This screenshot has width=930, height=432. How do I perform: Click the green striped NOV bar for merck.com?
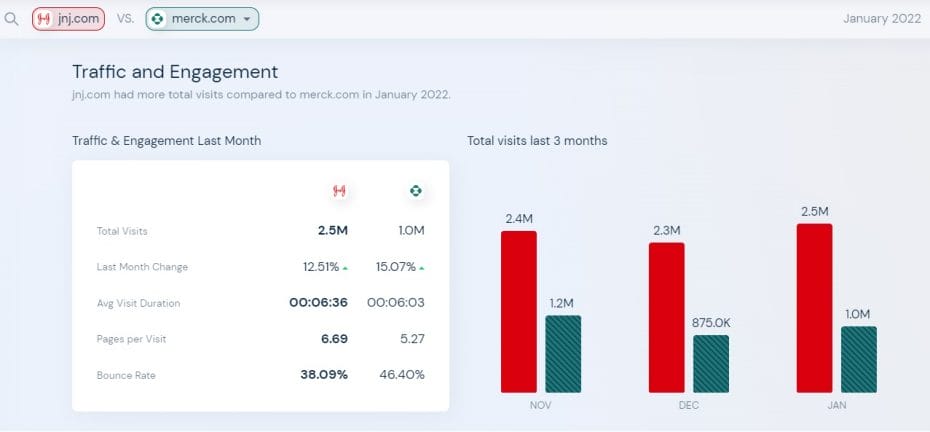point(563,354)
